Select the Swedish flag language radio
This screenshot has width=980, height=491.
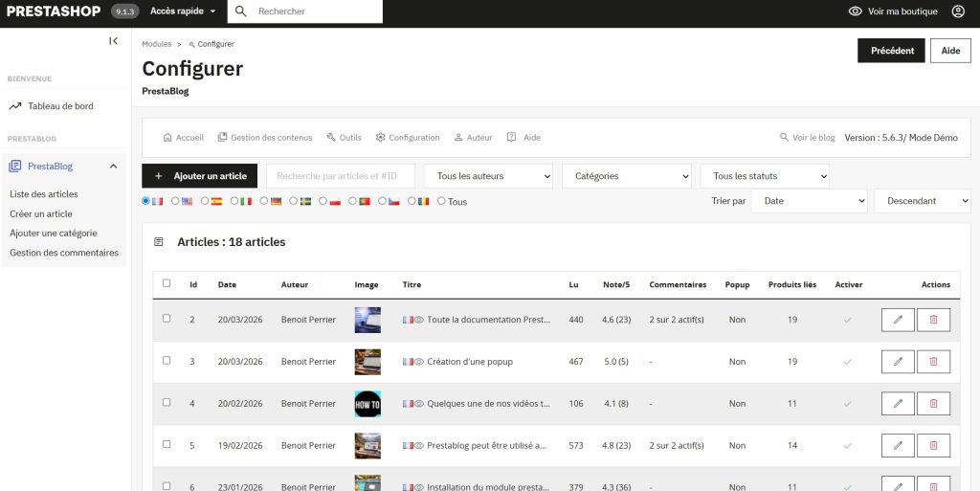[x=293, y=201]
